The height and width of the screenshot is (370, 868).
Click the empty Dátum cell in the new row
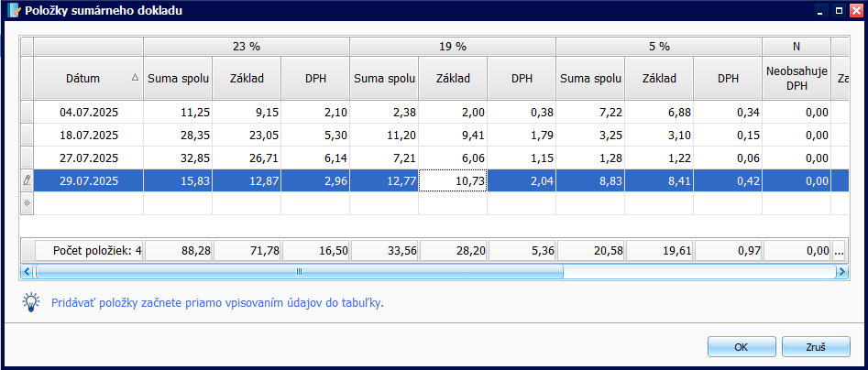point(88,204)
